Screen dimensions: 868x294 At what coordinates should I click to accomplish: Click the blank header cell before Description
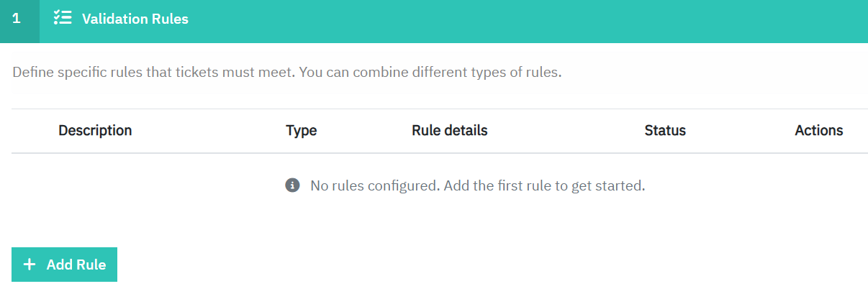coord(32,131)
